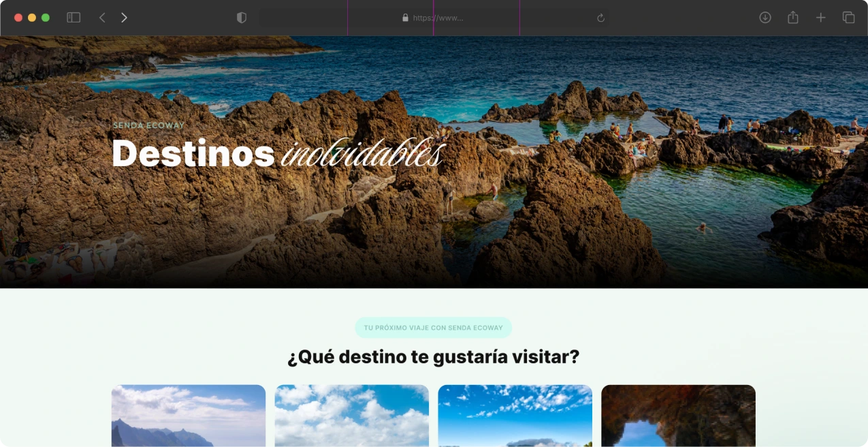Screen dimensions: 868x447
Task: Click the green macOS fullscreen window button
Action: point(46,18)
